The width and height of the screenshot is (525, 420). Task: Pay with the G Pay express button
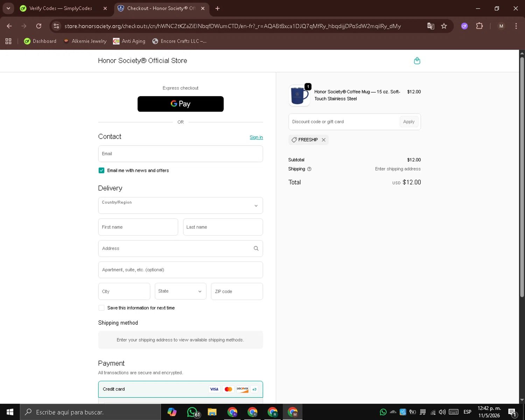coord(181,104)
